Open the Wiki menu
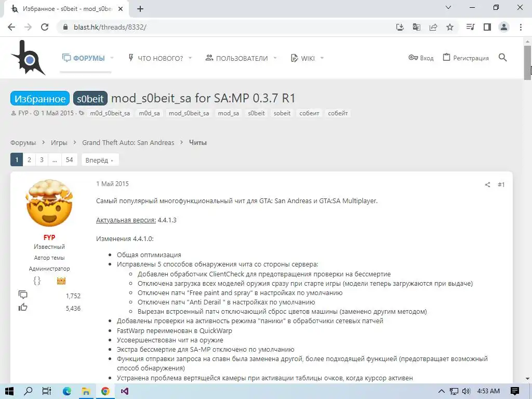The width and height of the screenshot is (532, 399). 303,58
